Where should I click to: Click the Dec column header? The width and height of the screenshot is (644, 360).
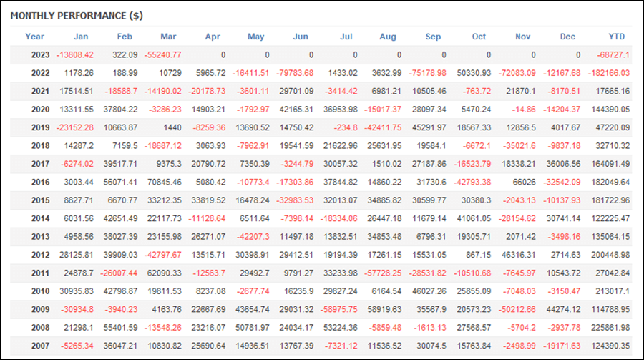pyautogui.click(x=567, y=37)
